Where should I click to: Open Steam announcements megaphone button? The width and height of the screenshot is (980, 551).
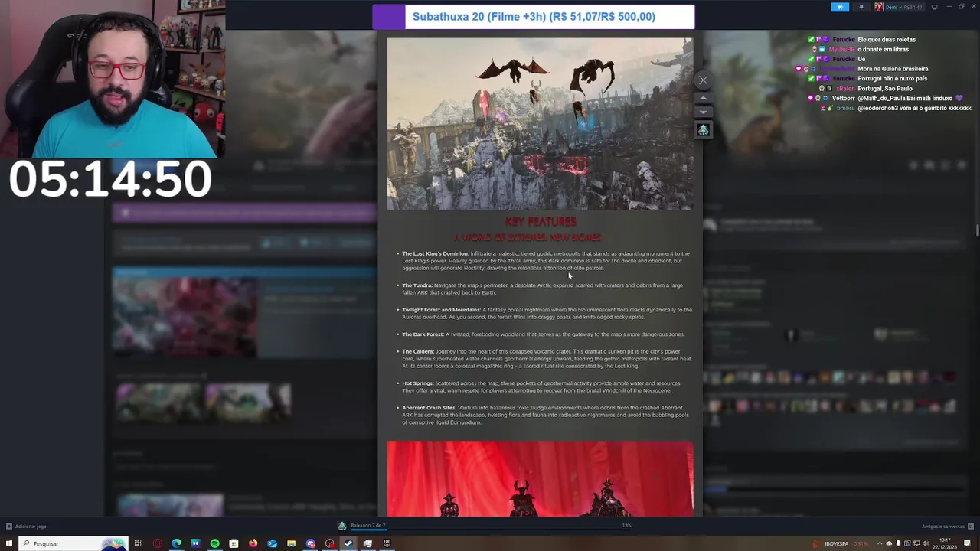click(x=840, y=7)
